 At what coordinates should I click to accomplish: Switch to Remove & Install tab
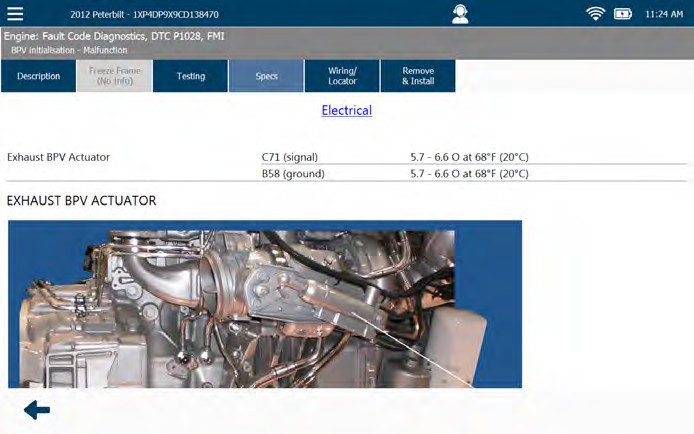click(418, 77)
